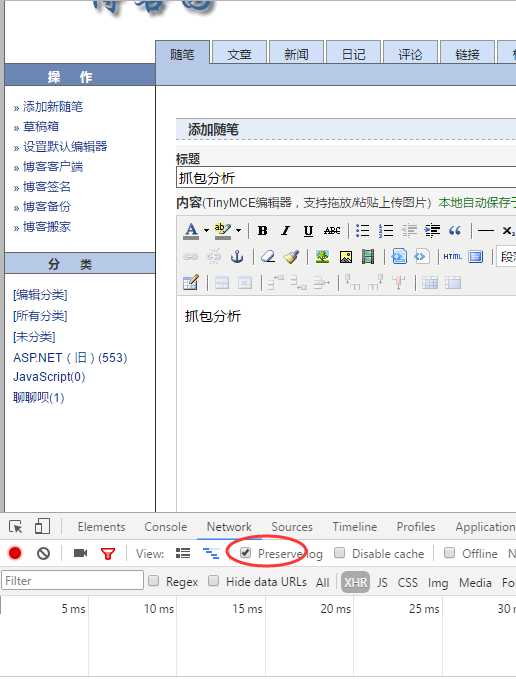Viewport: 516px width, 687px height.
Task: Switch to the Sources tab
Action: click(x=292, y=527)
